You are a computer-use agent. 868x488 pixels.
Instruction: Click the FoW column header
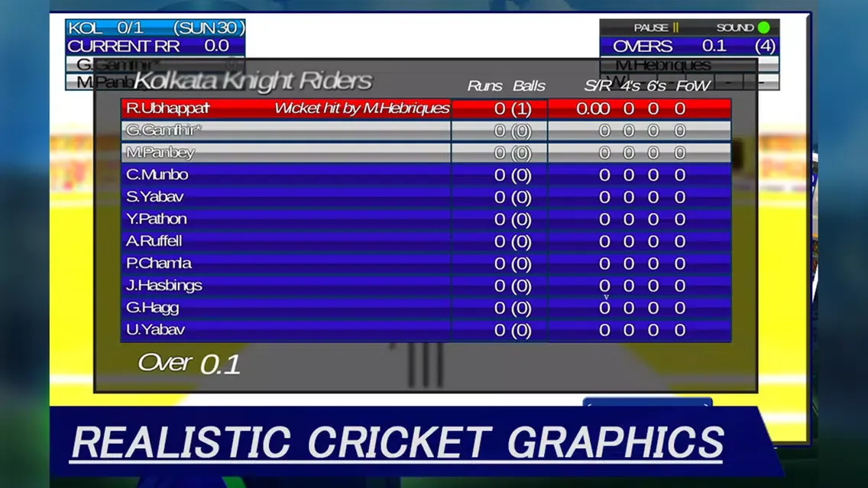692,86
